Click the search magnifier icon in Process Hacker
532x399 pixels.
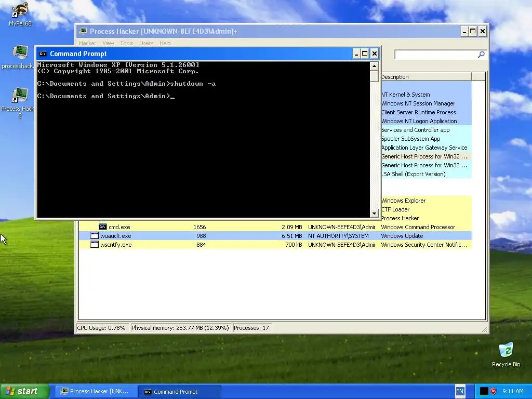(481, 54)
